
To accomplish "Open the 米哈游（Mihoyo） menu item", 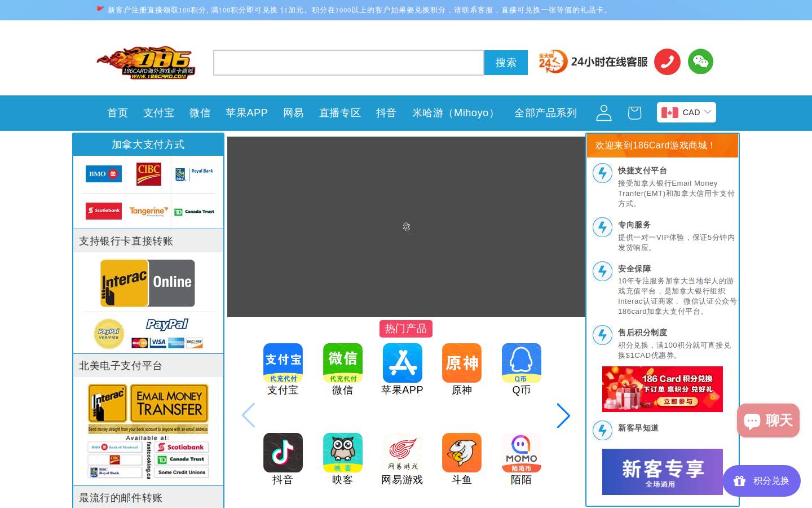I will (456, 113).
